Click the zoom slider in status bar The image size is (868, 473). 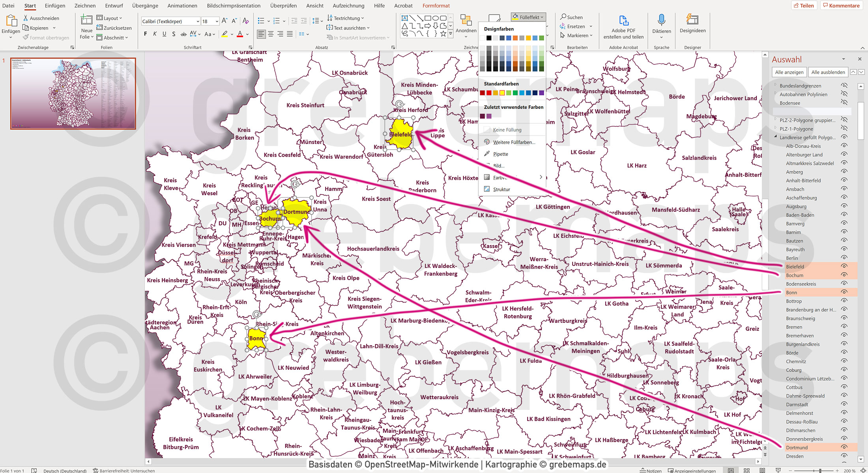(815, 471)
